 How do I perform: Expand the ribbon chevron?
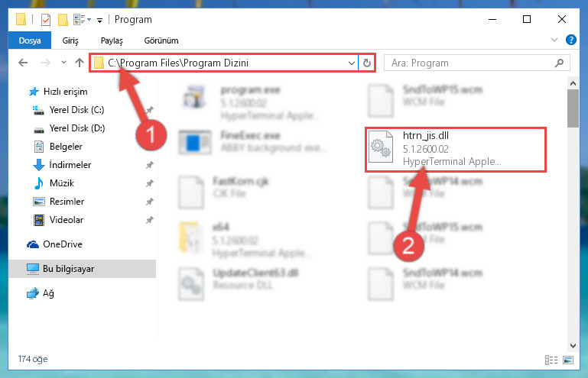554,40
